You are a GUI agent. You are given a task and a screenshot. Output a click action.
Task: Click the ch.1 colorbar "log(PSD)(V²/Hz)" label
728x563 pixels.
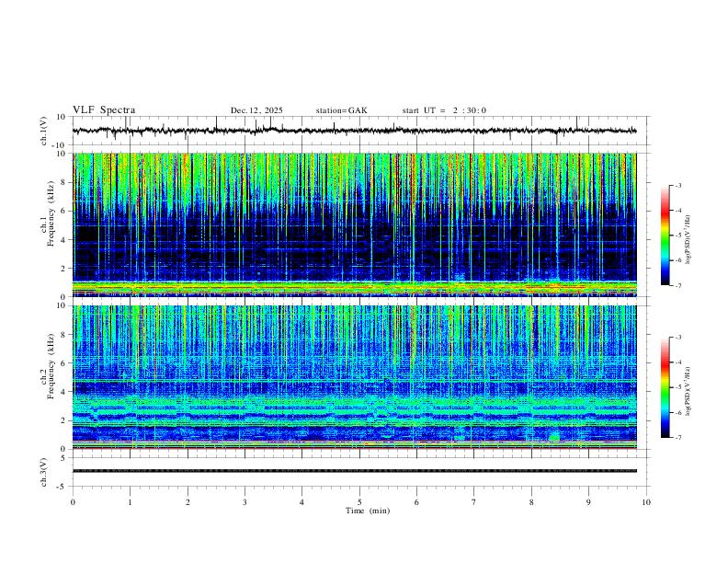[688, 240]
